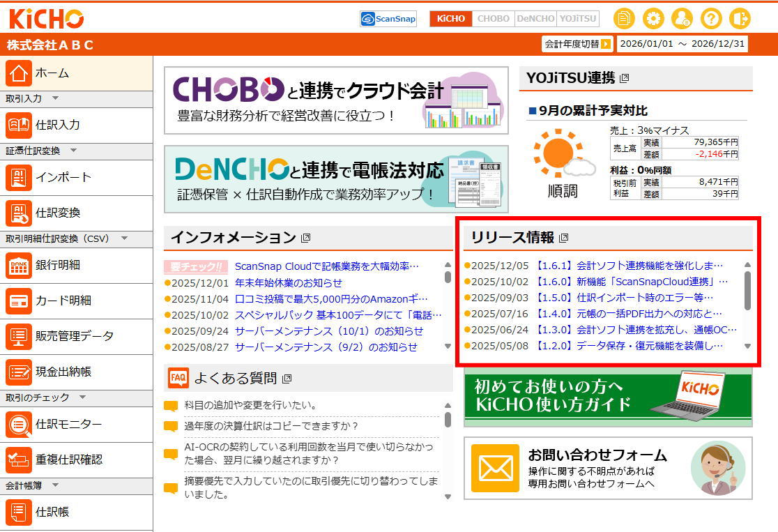The width and height of the screenshot is (778, 532).
Task: Open 銀行明細 in the sidebar
Action: (58, 265)
